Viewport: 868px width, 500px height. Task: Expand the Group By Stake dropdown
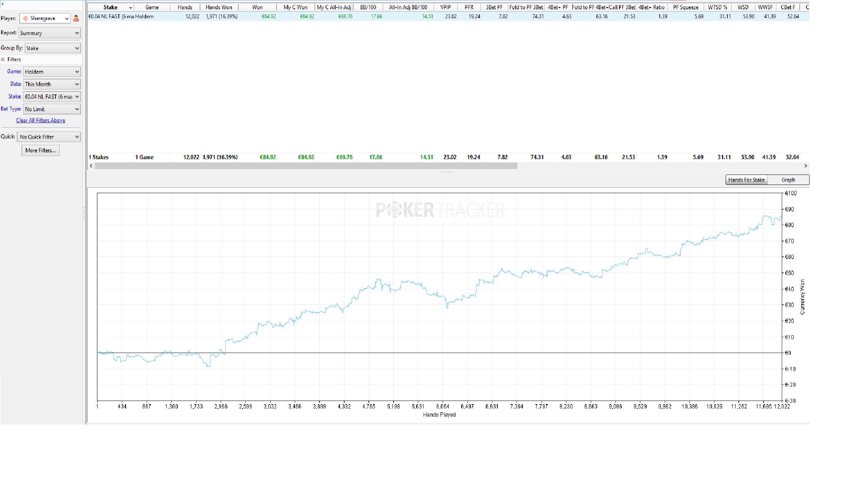[52, 48]
